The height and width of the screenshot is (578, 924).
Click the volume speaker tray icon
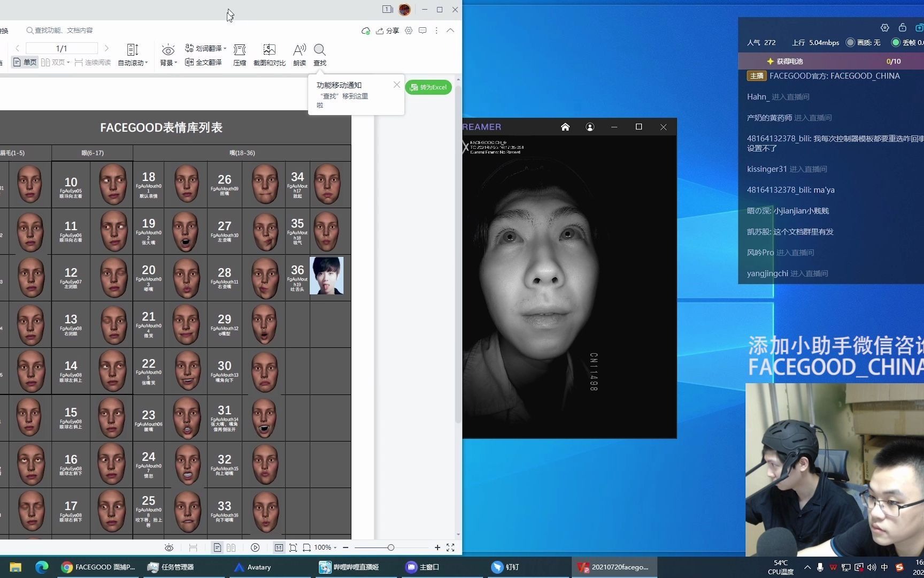[872, 567]
